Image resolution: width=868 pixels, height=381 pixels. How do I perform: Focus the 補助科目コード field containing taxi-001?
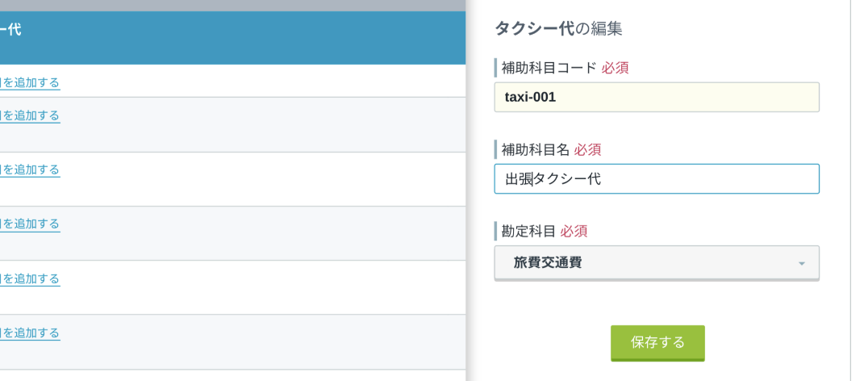(x=657, y=98)
